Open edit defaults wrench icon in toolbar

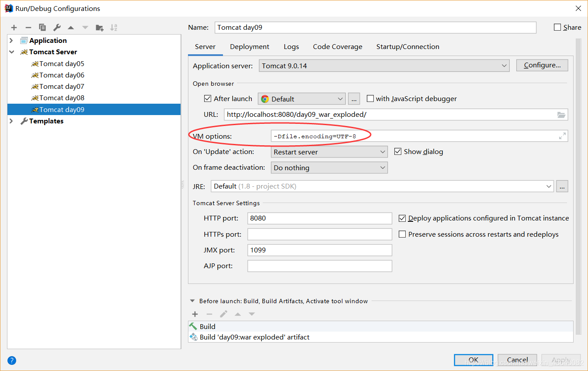tap(57, 28)
